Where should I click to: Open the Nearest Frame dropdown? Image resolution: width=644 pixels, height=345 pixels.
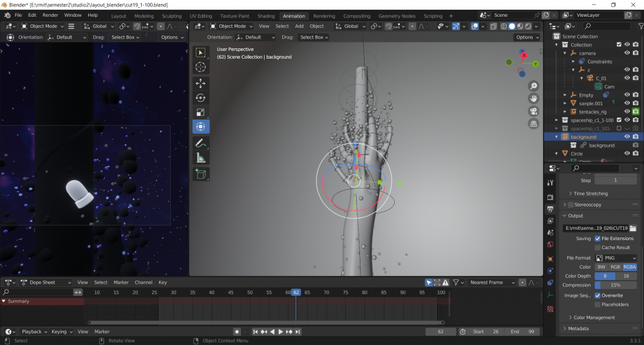tap(491, 282)
